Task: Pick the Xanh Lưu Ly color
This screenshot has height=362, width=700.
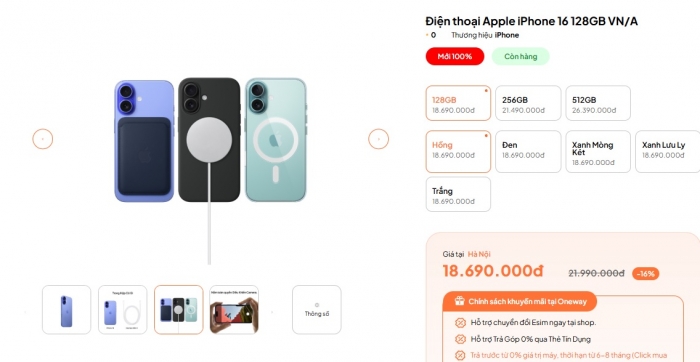Action: 668,152
